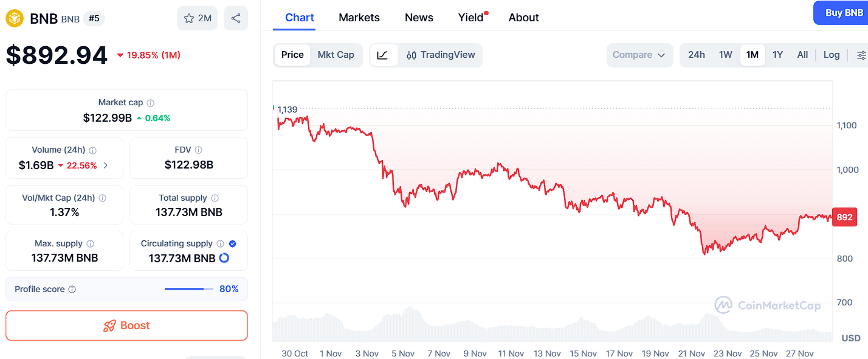Open the Markets tab
The height and width of the screenshot is (359, 868).
point(359,18)
